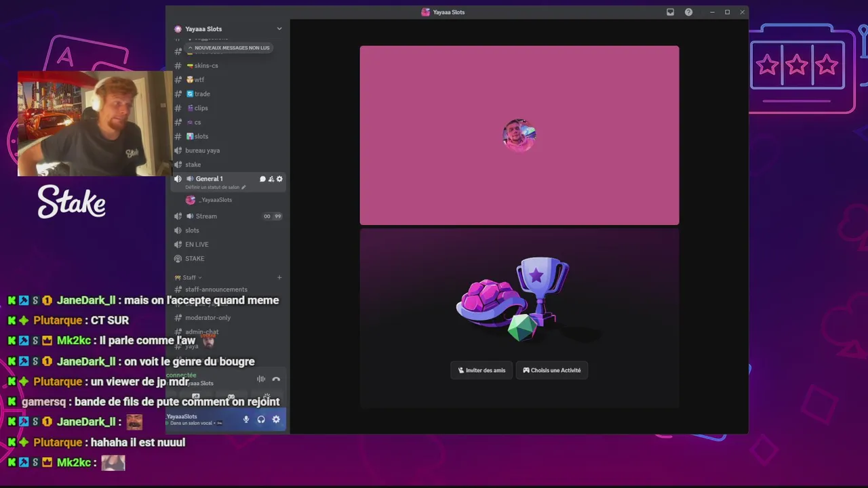This screenshot has width=868, height=488.
Task: Open the skins-cs text channel
Action: click(206, 66)
